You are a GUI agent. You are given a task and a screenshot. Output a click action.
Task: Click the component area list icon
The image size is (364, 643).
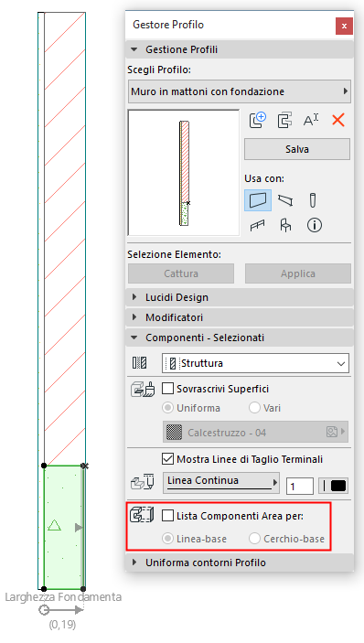(x=142, y=515)
